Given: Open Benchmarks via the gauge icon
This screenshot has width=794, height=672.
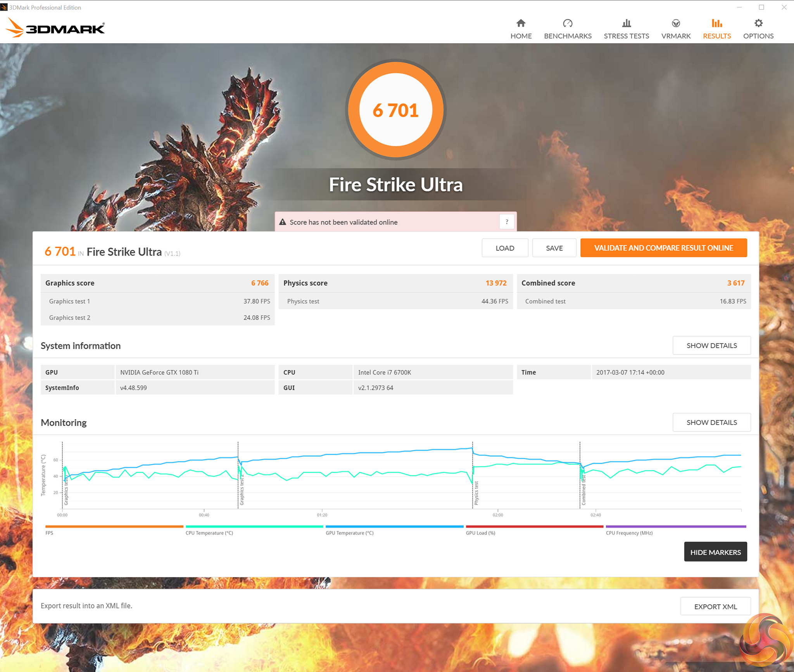Looking at the screenshot, I should pyautogui.click(x=568, y=23).
